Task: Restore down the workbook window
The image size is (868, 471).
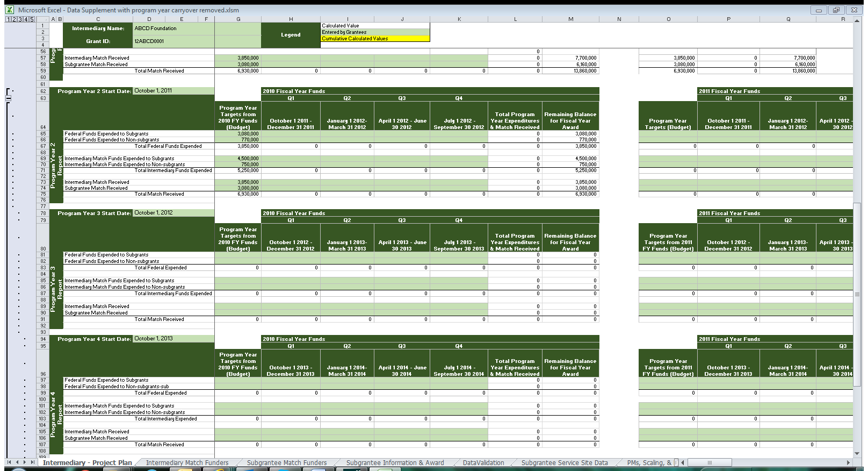Action: pos(836,10)
